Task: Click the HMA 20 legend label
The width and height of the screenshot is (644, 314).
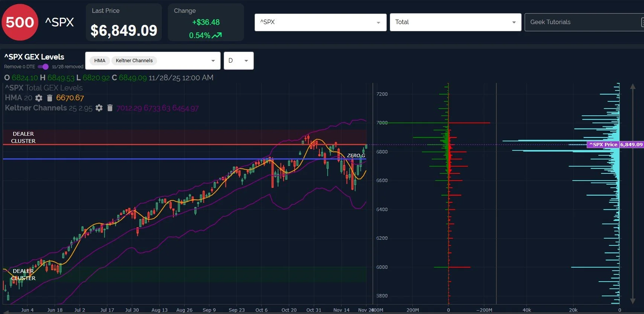Action: [18, 98]
